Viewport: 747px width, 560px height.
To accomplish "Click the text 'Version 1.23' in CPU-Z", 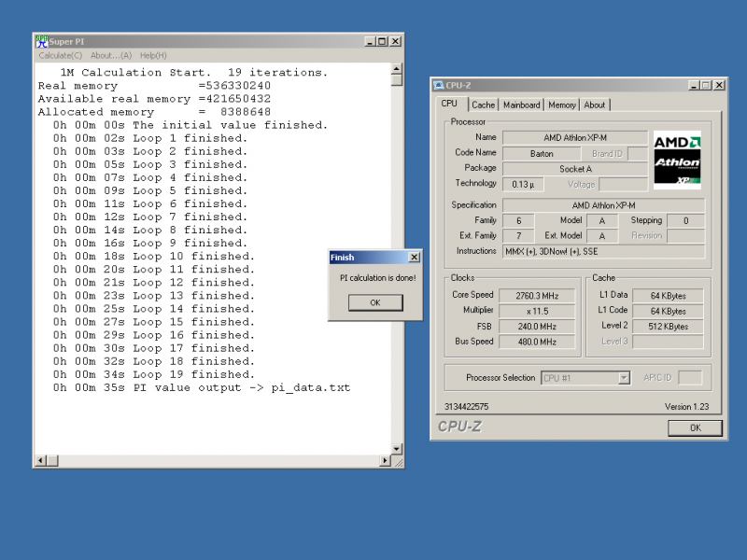I will [686, 406].
